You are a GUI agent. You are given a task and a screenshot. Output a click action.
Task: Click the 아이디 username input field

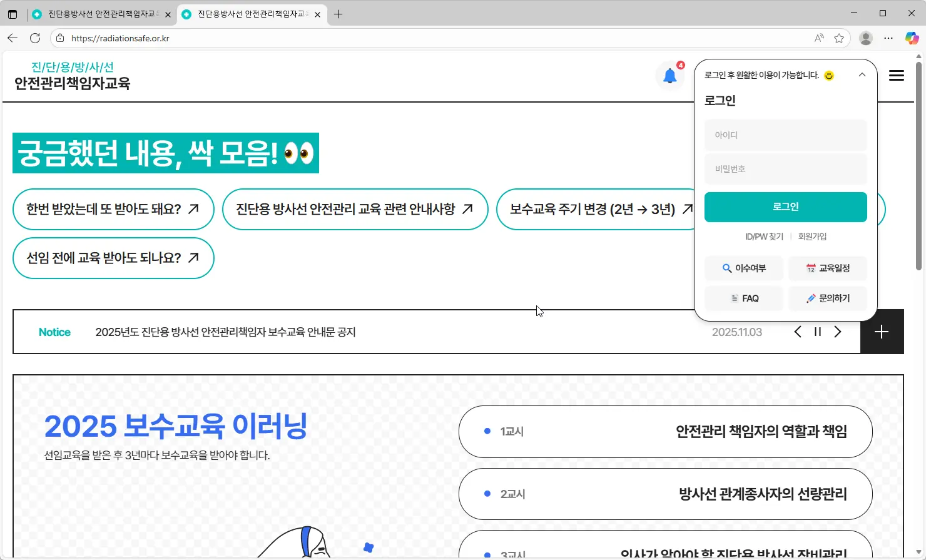click(x=785, y=135)
